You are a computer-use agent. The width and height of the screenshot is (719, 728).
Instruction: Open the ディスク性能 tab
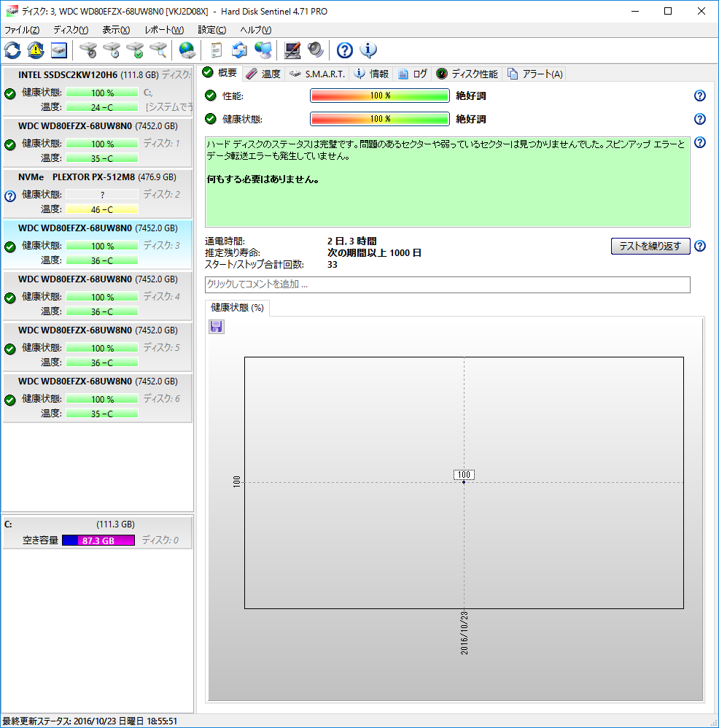pyautogui.click(x=467, y=74)
